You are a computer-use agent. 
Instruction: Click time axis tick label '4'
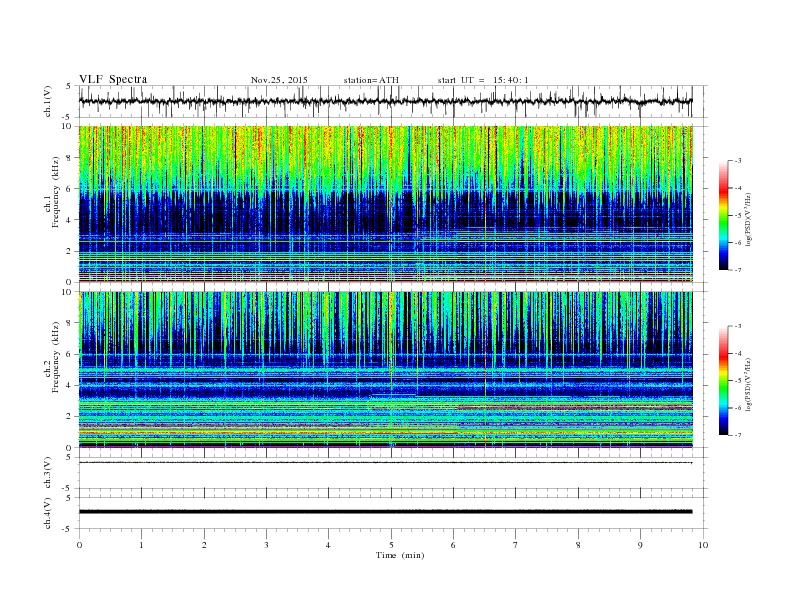pos(328,545)
